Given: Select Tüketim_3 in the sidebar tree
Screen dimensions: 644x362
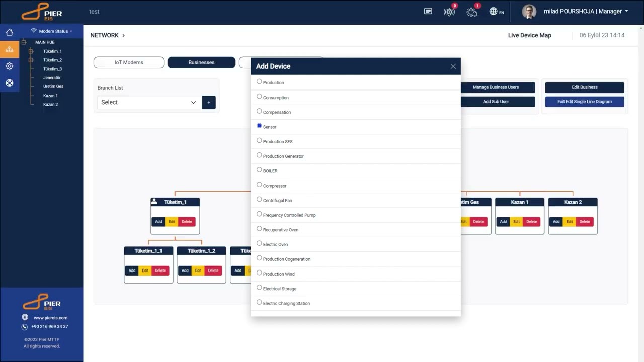Looking at the screenshot, I should pyautogui.click(x=52, y=69).
